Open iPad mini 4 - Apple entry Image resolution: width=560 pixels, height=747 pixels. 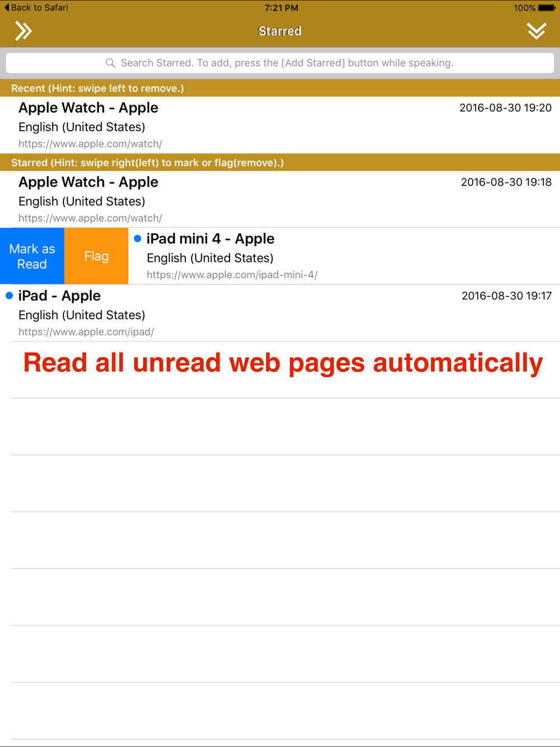pyautogui.click(x=344, y=256)
